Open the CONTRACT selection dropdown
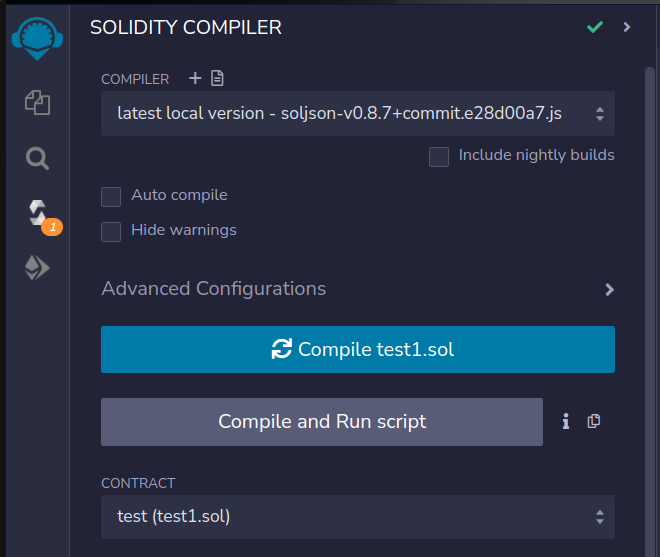This screenshot has width=660, height=557. 358,517
